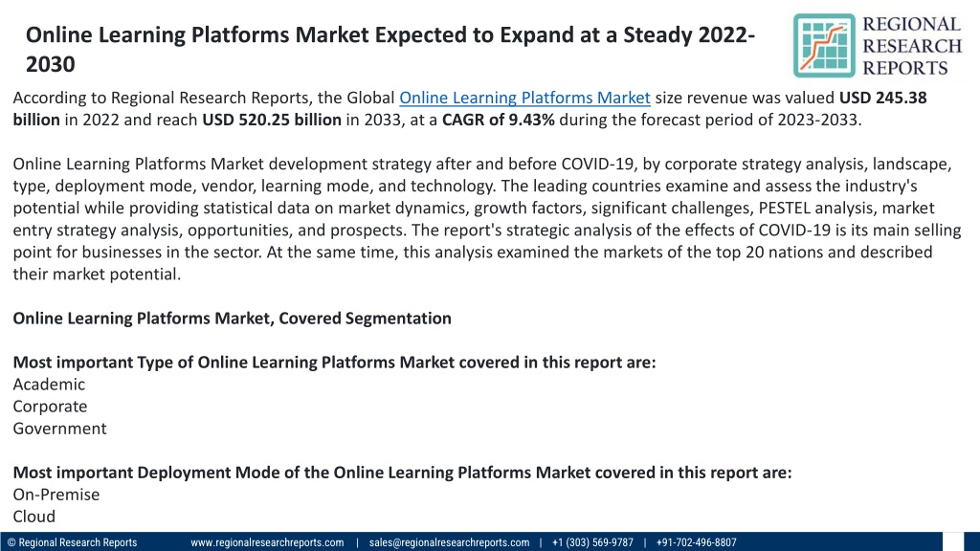Click the website www.regionalresearchreports.com in footer
This screenshot has height=551, width=980.
(x=267, y=542)
